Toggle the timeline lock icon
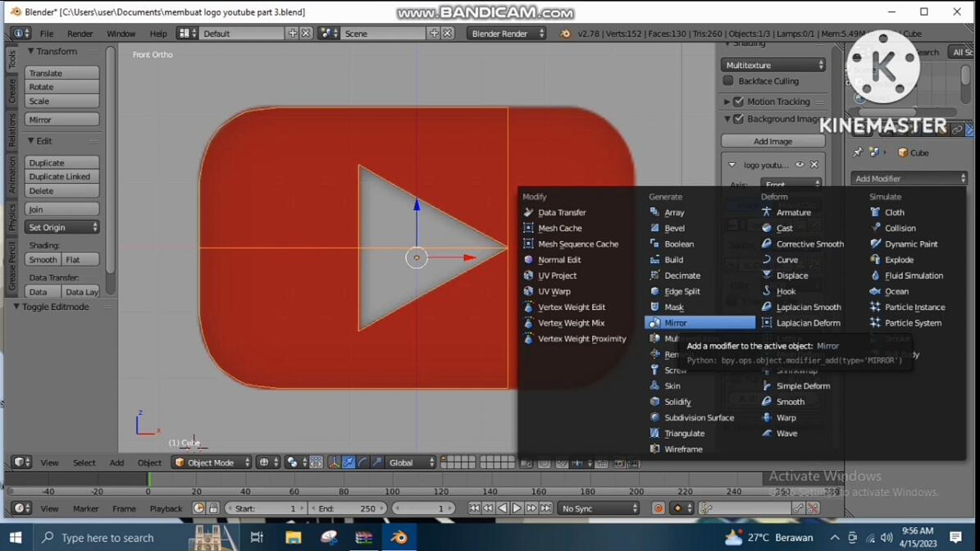This screenshot has height=551, width=980. pos(213,508)
